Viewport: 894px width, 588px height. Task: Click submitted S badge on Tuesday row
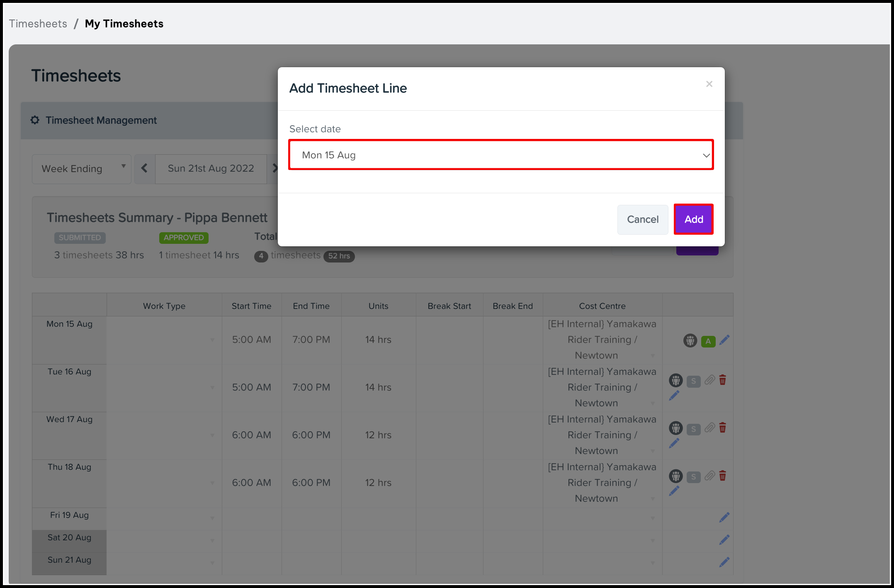pos(693,381)
